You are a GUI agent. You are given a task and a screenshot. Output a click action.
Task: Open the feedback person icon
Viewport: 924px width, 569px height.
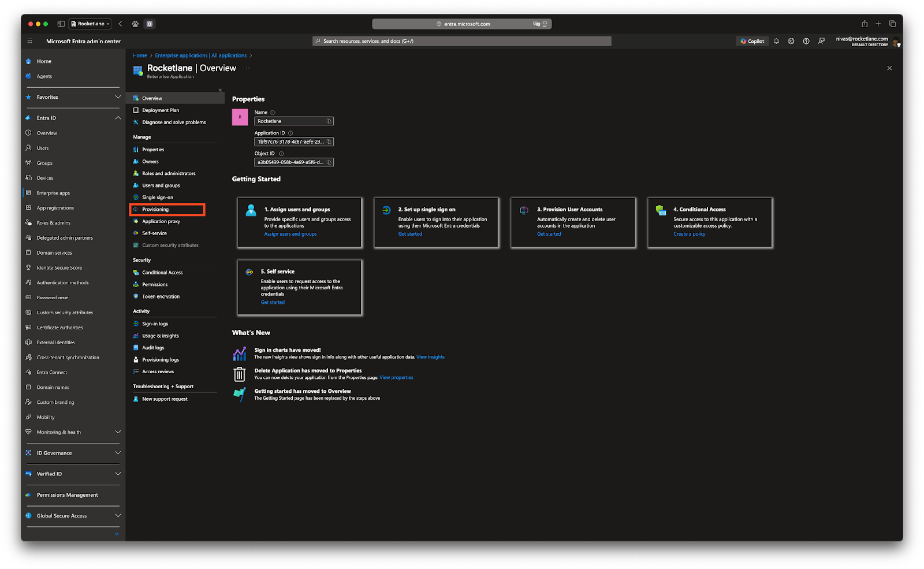click(821, 41)
